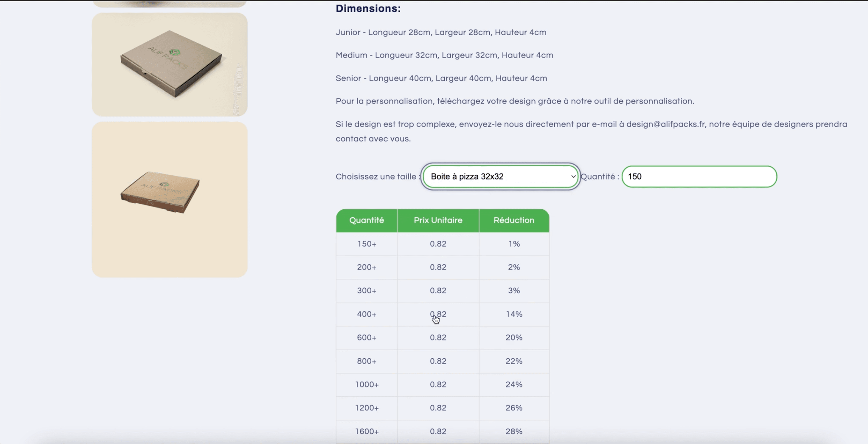Click the 20% reduction cell
Screen dimensions: 868x444
[x=514, y=338]
